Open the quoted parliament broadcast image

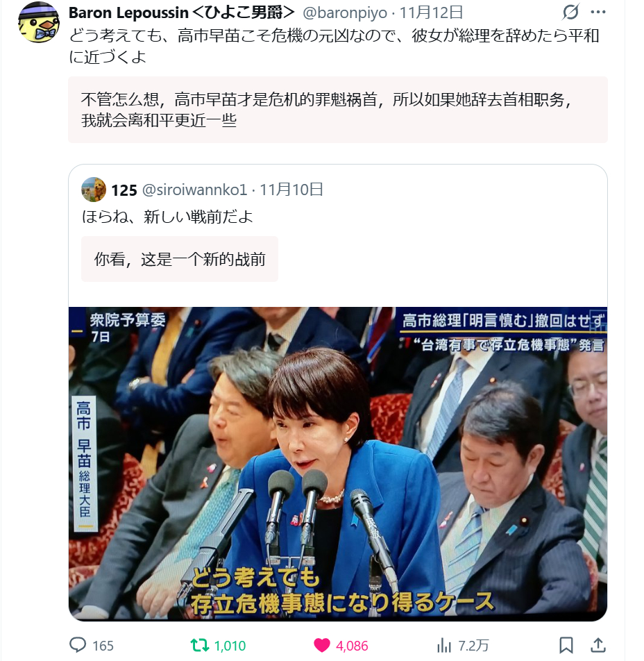point(337,464)
